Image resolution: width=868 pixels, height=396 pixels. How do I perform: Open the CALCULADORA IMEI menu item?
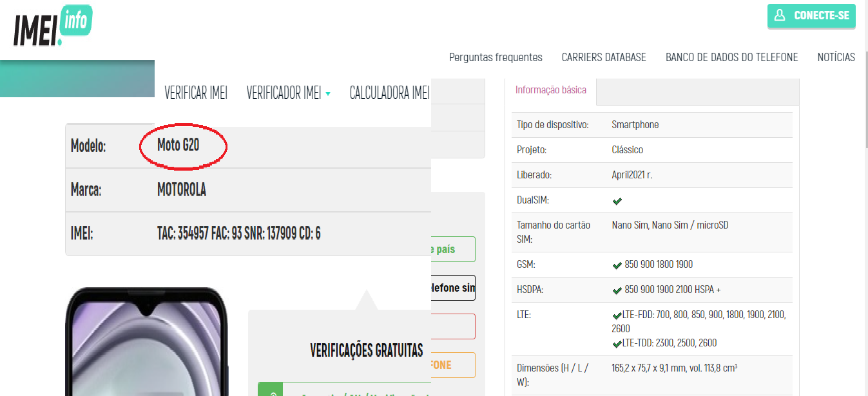389,93
